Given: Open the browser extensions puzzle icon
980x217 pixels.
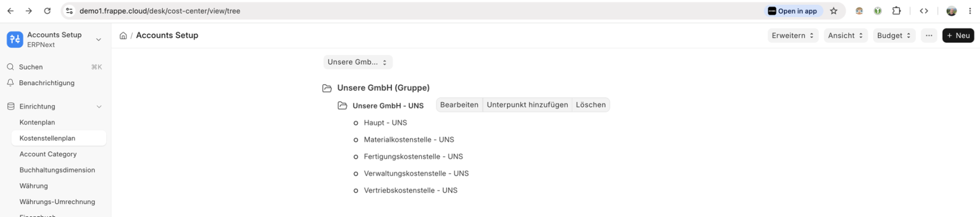Looking at the screenshot, I should click(897, 10).
